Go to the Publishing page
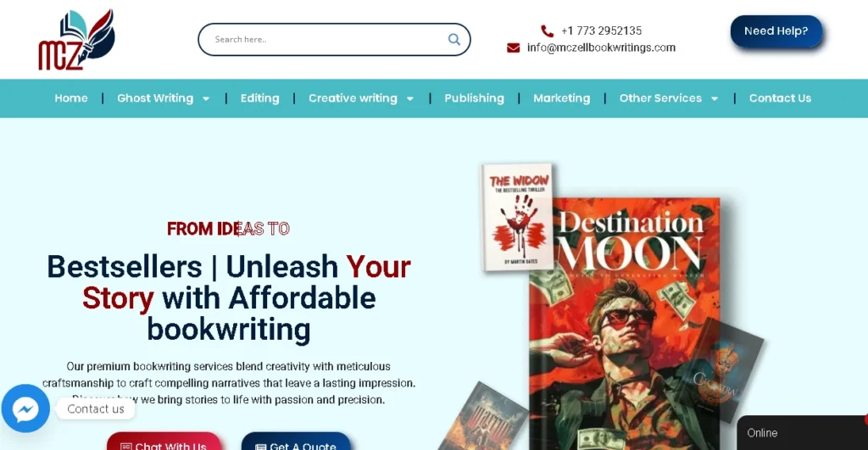Screen dimensions: 868x450 pos(474,98)
